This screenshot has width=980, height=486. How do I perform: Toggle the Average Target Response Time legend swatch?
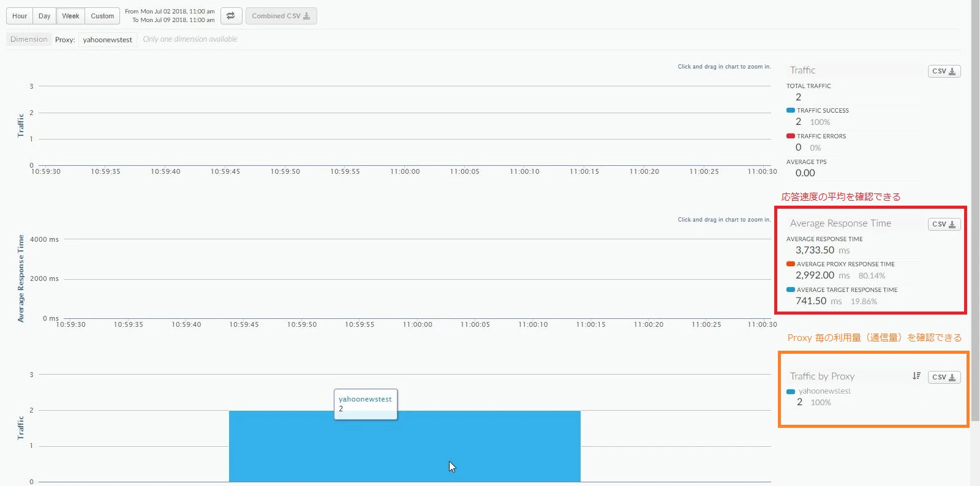(x=791, y=290)
